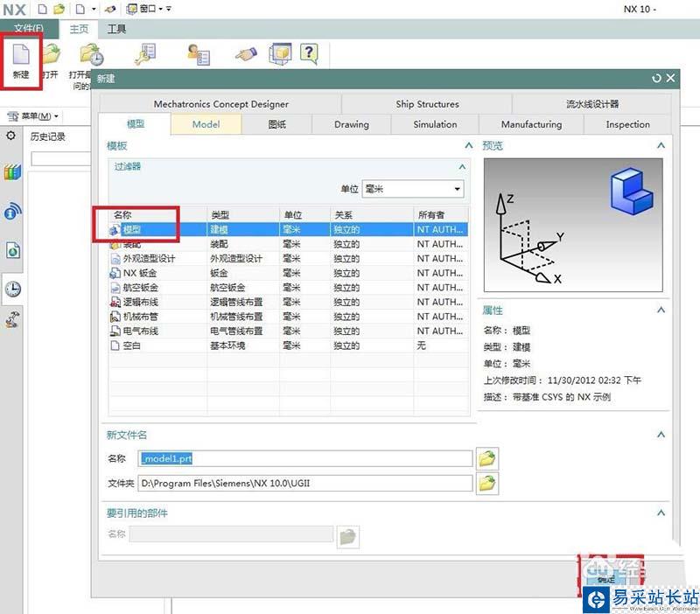Image resolution: width=700 pixels, height=614 pixels.
Task: Browse for destination folder icon
Action: (487, 484)
